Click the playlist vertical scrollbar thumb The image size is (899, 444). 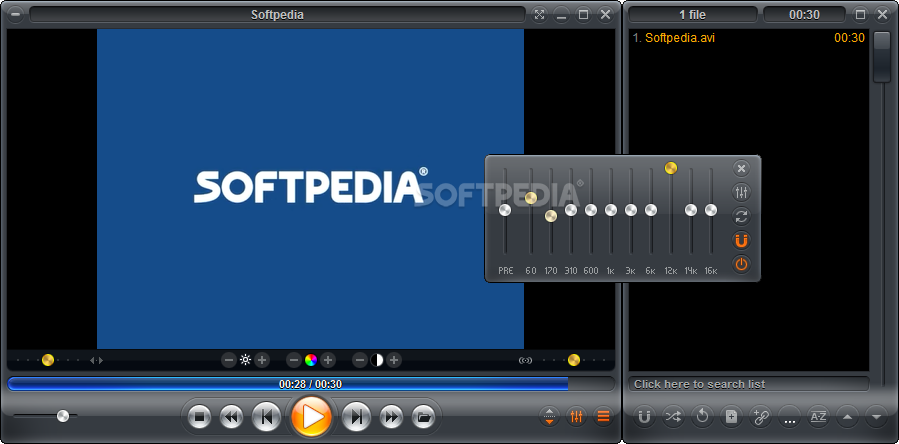pos(882,57)
